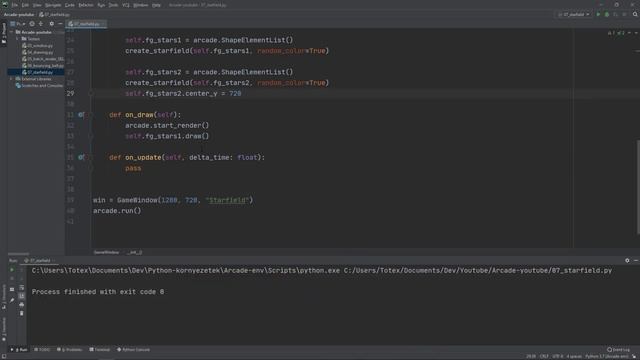Select the 07_starfield tab in Run panel
640x360 pixels.
tap(40, 260)
